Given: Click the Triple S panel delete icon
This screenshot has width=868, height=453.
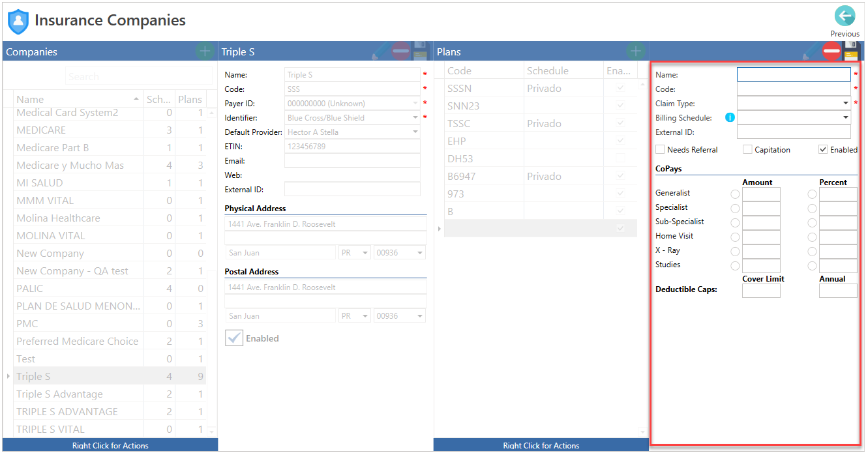Looking at the screenshot, I should pos(400,51).
